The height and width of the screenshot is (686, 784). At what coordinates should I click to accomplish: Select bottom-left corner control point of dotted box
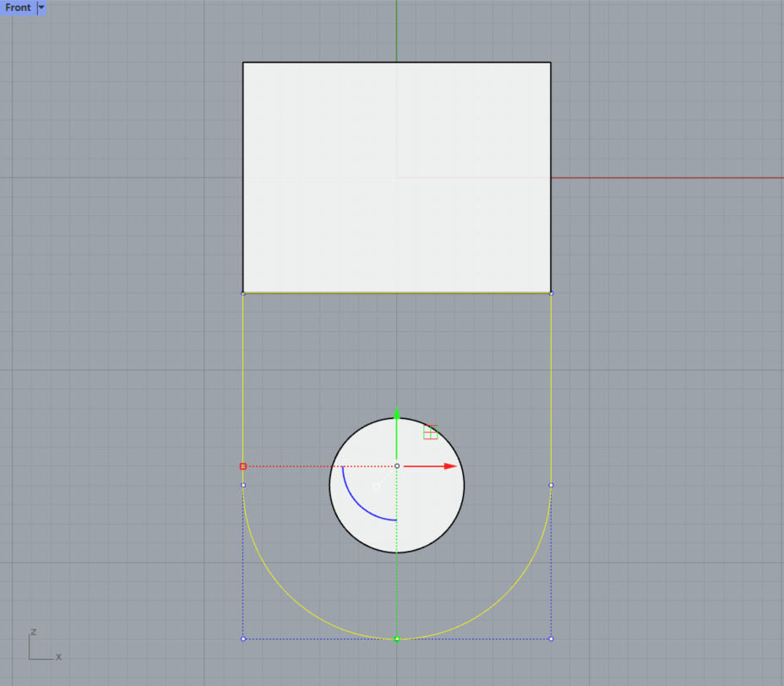(x=243, y=639)
